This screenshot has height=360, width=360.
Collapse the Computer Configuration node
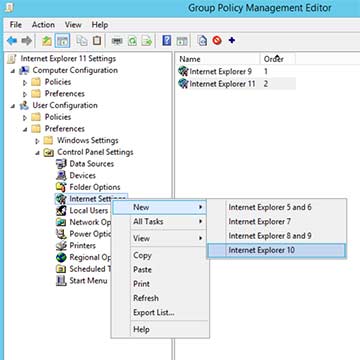click(x=13, y=71)
